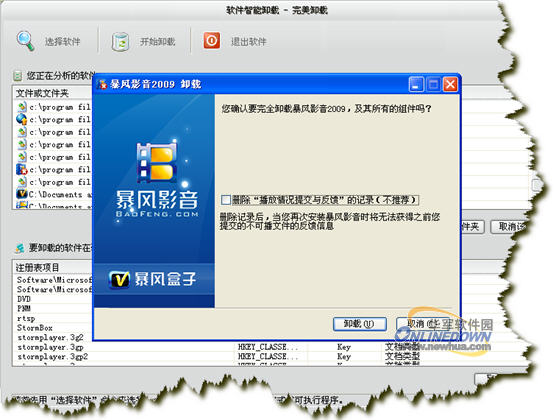
Task: Select the globe icon file entry
Action: coord(53,119)
